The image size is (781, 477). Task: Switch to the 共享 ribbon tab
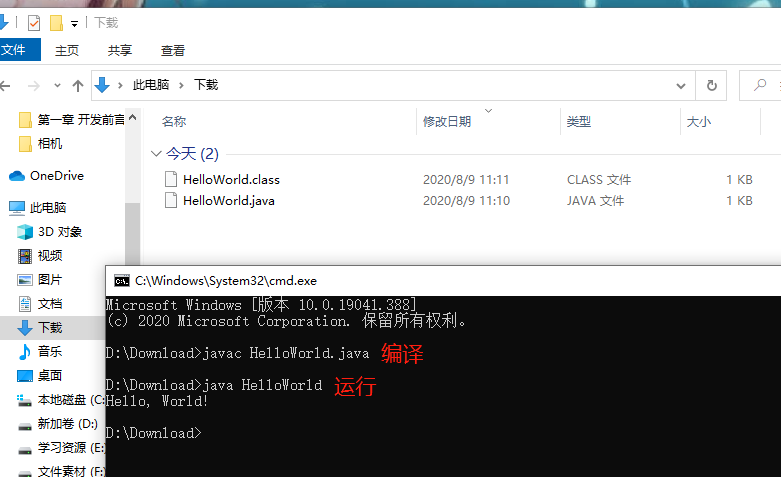pos(120,50)
